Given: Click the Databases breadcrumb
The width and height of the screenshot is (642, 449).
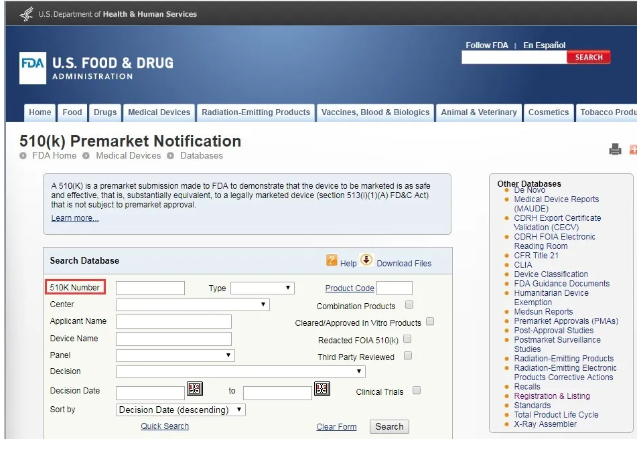Looking at the screenshot, I should point(201,156).
